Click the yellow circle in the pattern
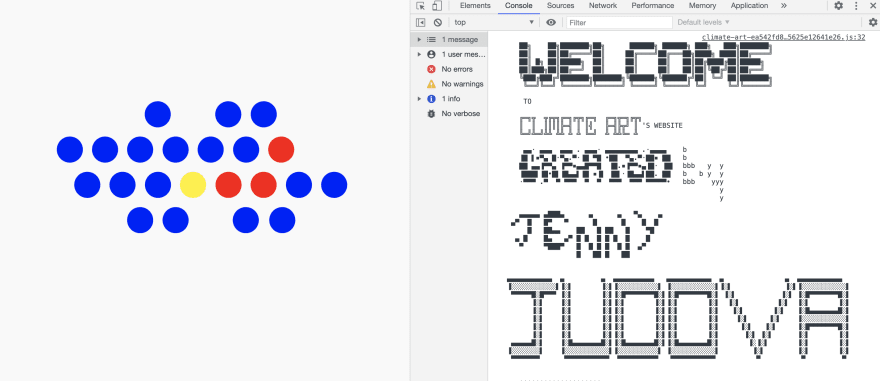 tap(193, 185)
